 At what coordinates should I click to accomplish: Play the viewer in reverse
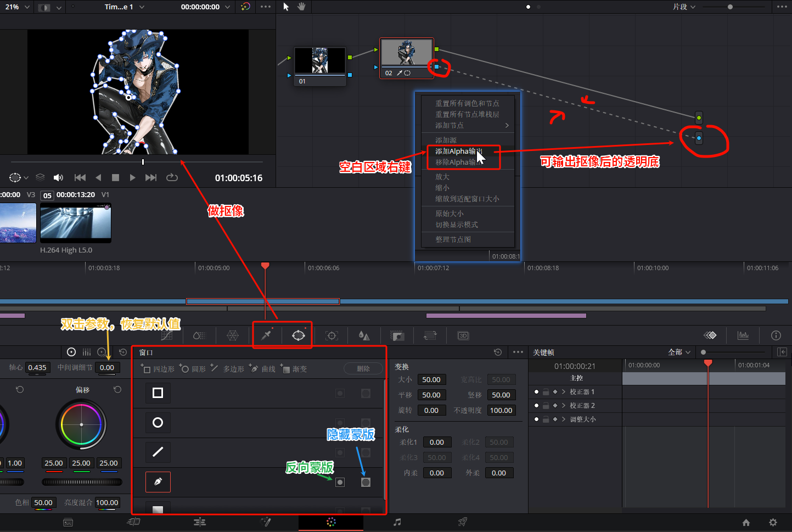98,177
